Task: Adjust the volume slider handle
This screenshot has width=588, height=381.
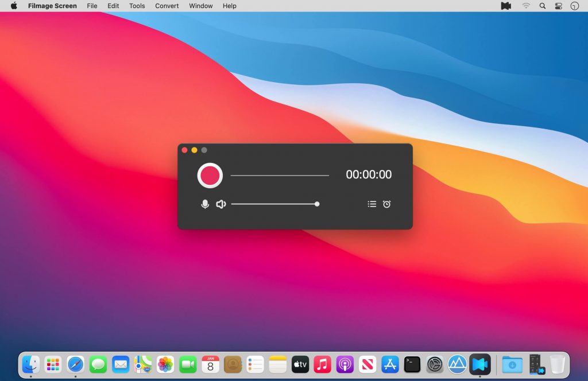Action: point(317,204)
